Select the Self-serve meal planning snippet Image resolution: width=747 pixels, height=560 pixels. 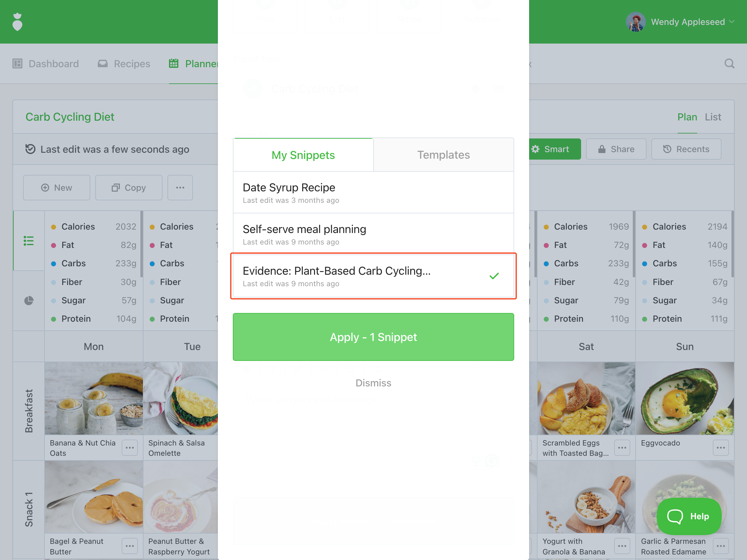click(373, 234)
